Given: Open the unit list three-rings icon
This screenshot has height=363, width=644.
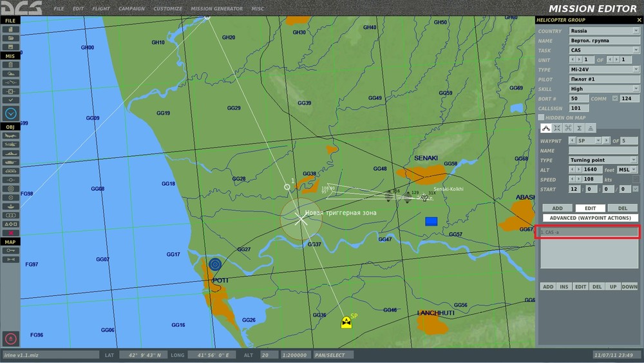Looking at the screenshot, I should pyautogui.click(x=11, y=215).
